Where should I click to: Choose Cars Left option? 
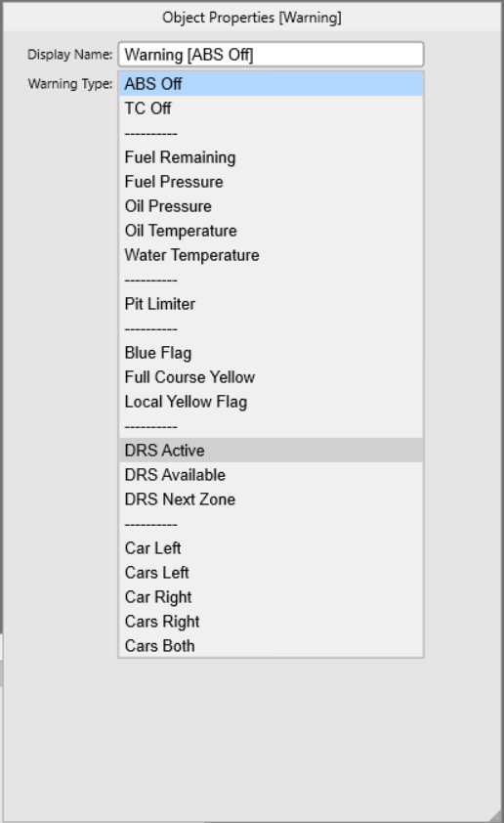(x=271, y=572)
